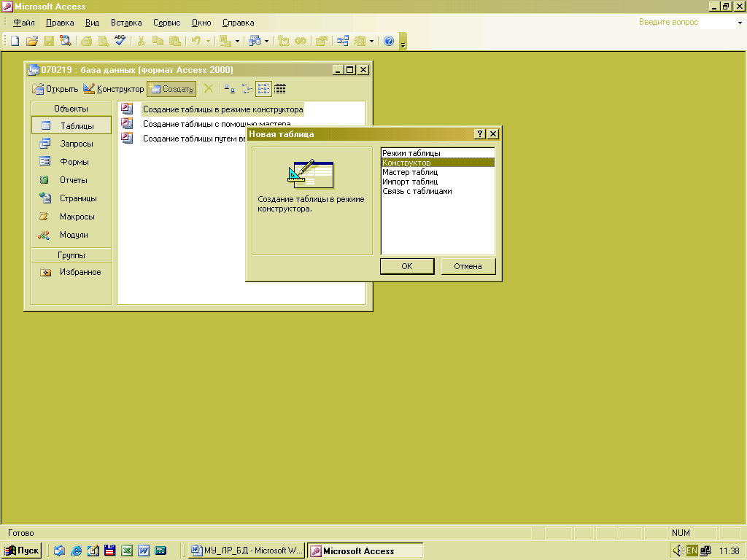Select the Модули object category
The width and height of the screenshot is (747, 560).
(71, 235)
